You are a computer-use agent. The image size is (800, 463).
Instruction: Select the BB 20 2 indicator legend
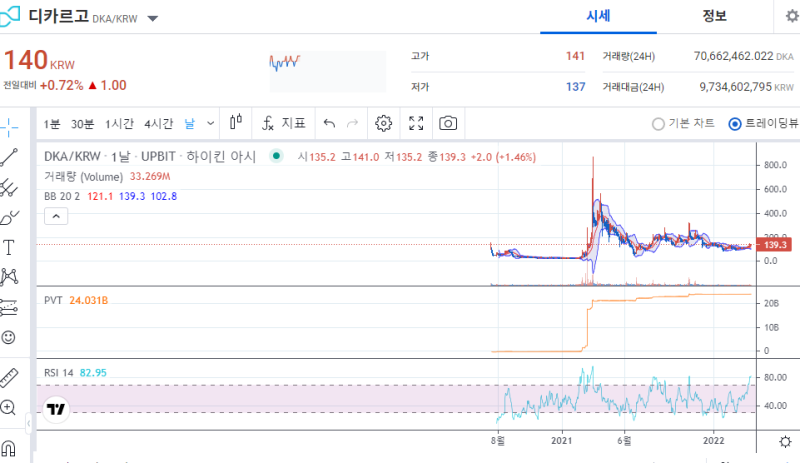[x=62, y=196]
